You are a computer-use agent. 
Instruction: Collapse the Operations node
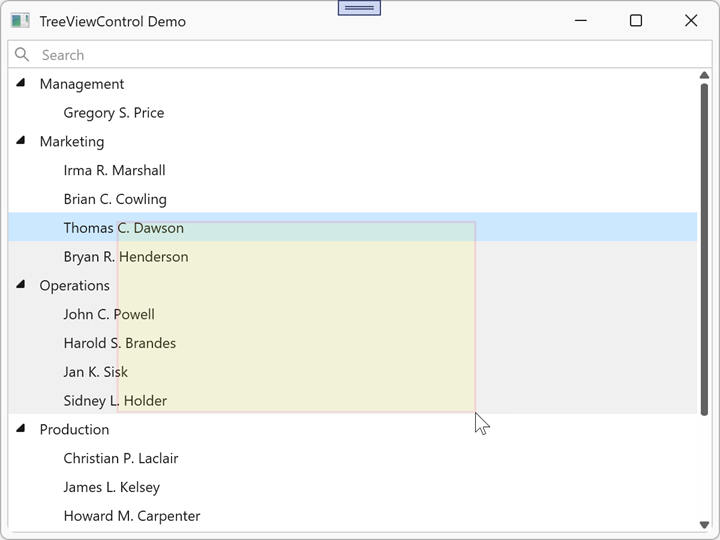(x=21, y=284)
